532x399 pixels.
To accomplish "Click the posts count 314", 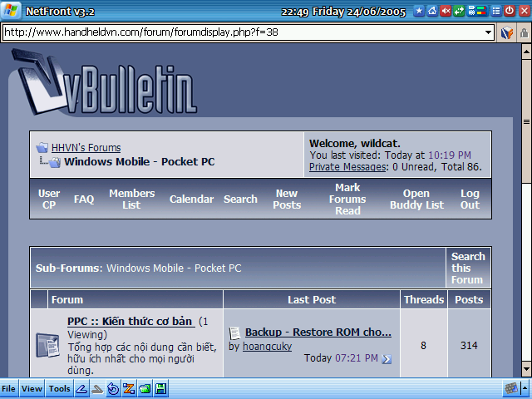I will tap(469, 346).
